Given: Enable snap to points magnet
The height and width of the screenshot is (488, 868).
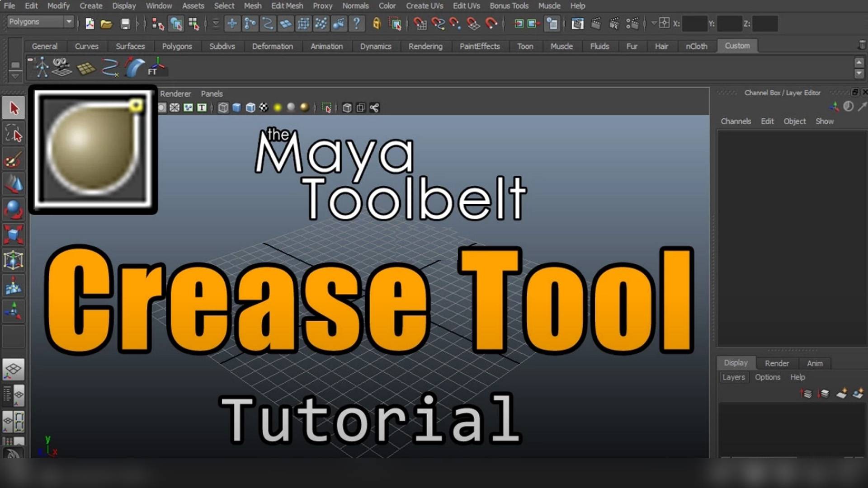Looking at the screenshot, I should [455, 23].
